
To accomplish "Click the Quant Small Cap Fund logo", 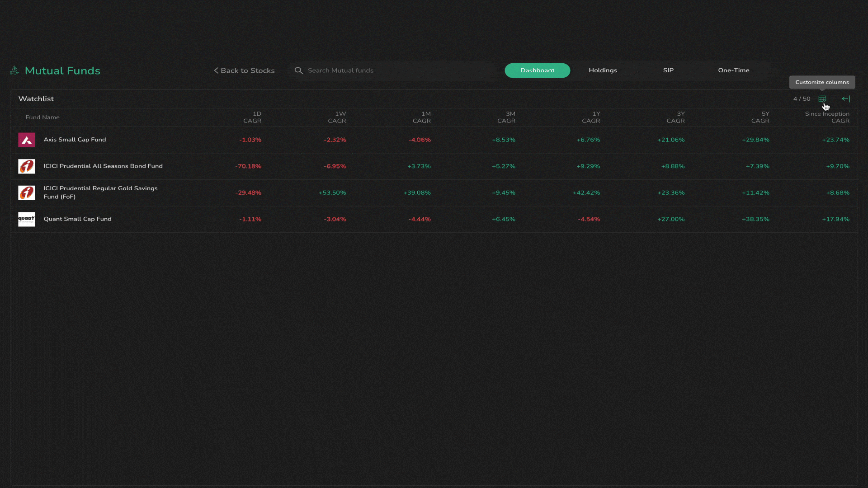I will 26,219.
